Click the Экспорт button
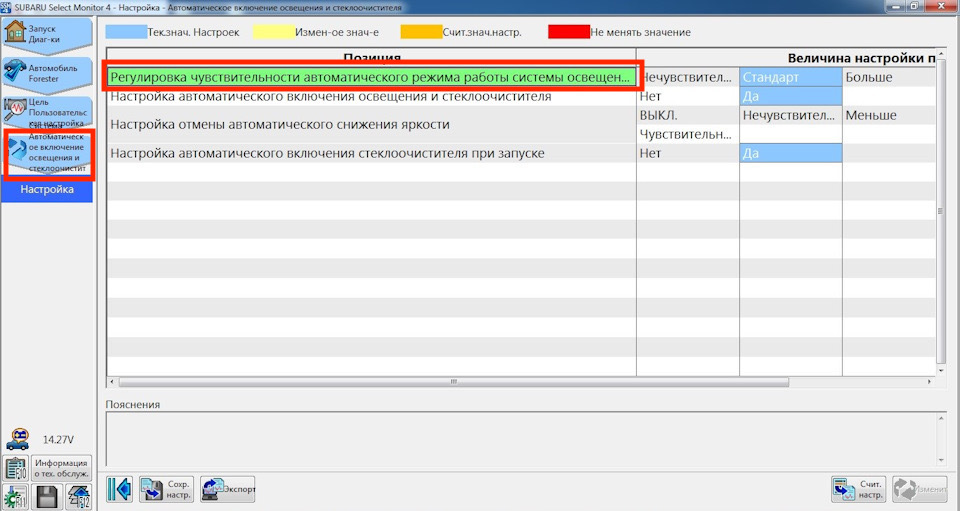This screenshot has height=511, width=960. pyautogui.click(x=227, y=489)
